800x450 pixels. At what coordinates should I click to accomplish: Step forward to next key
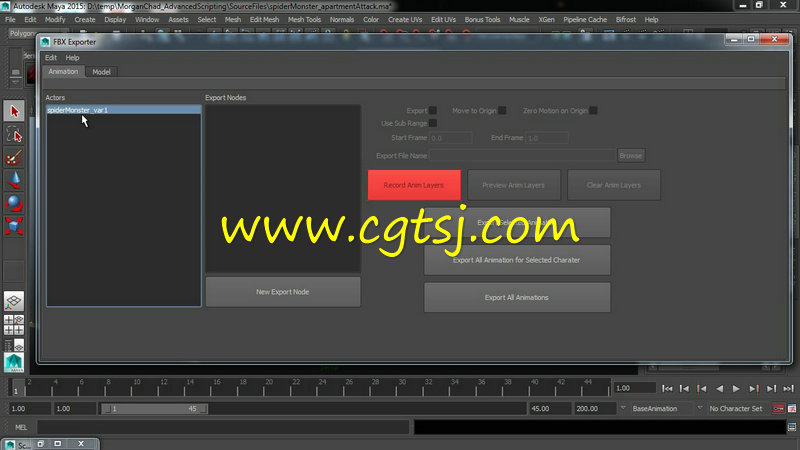(x=754, y=389)
